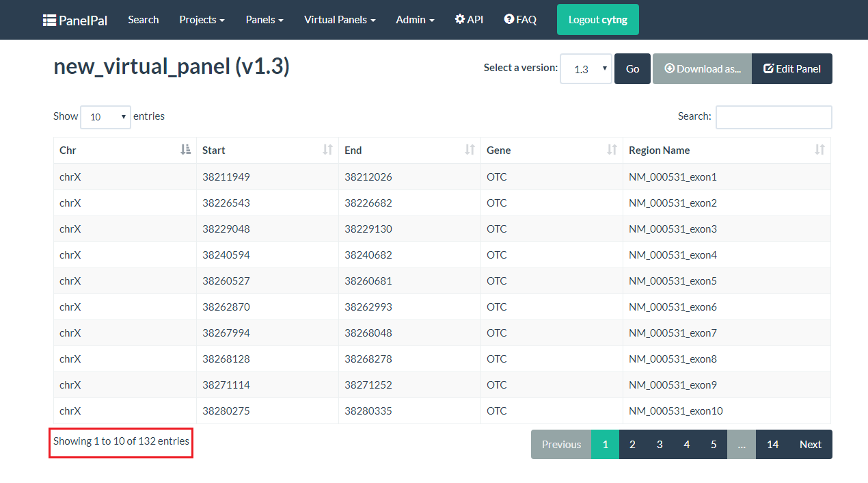Click the new_virtual_panel (v1.3) heading
Screen dimensions: 868x483
click(172, 66)
